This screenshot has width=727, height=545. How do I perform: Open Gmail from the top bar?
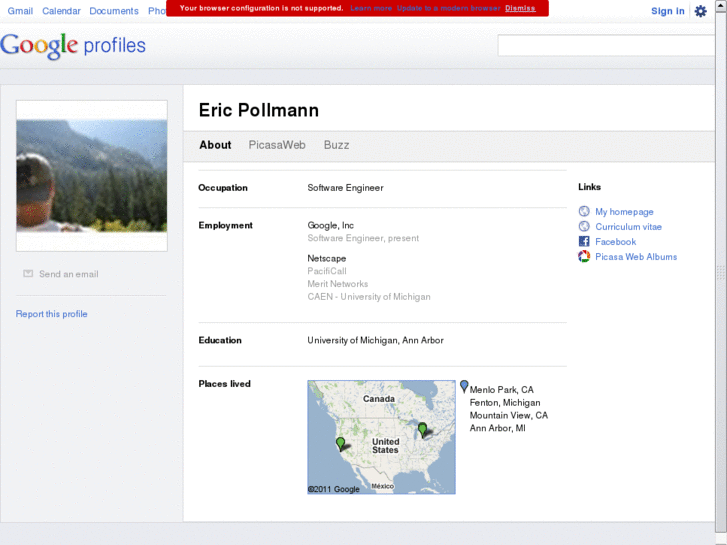pyautogui.click(x=20, y=11)
